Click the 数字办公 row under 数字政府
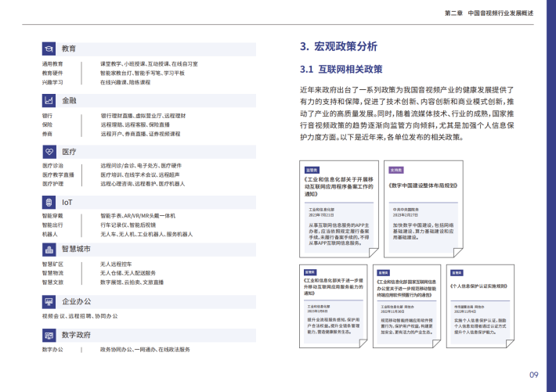The height and width of the screenshot is (392, 556). pyautogui.click(x=52, y=349)
